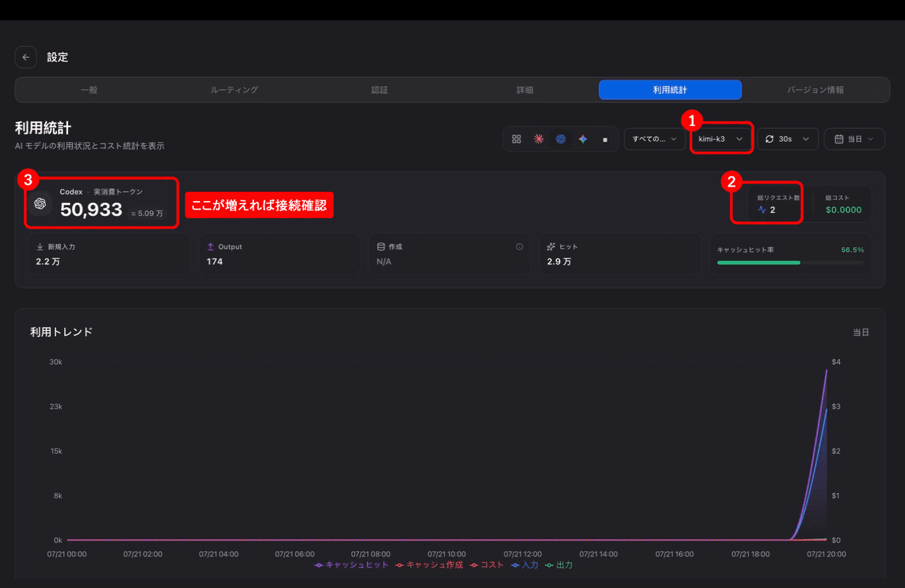Open the 30s refresh interval dropdown
This screenshot has height=588, width=905.
[788, 139]
